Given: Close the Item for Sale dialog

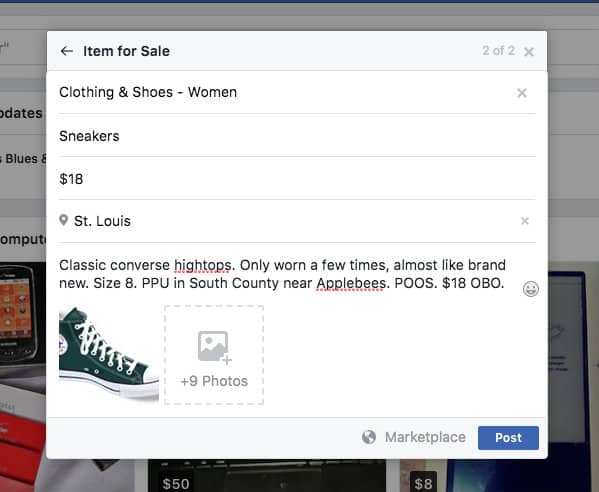Looking at the screenshot, I should [529, 52].
